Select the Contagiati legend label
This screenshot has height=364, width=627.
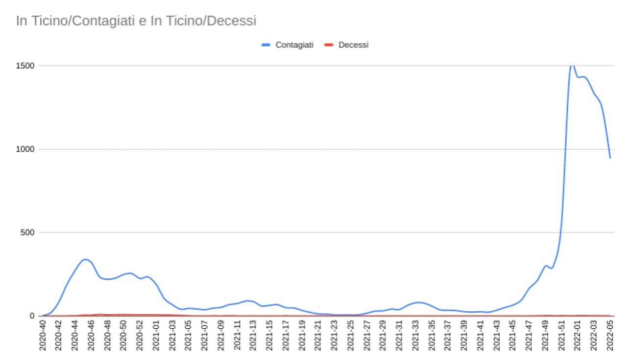point(294,45)
